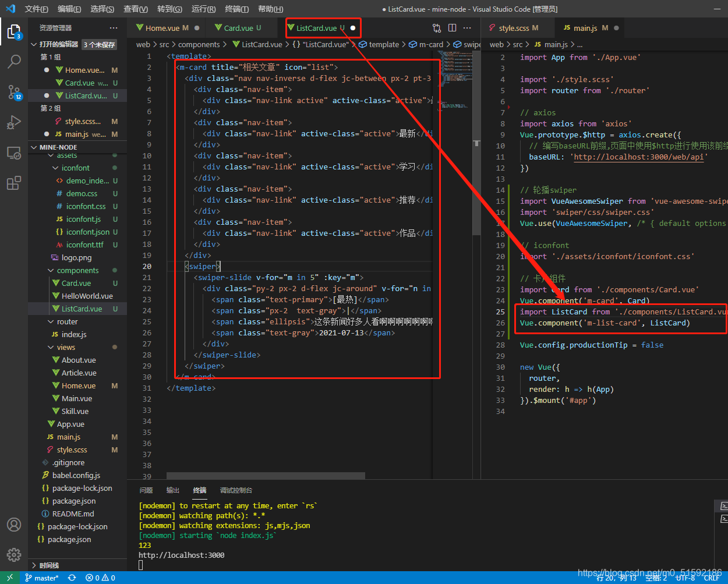This screenshot has width=728, height=584.
Task: Open explorer panel more actions menu
Action: tap(114, 28)
